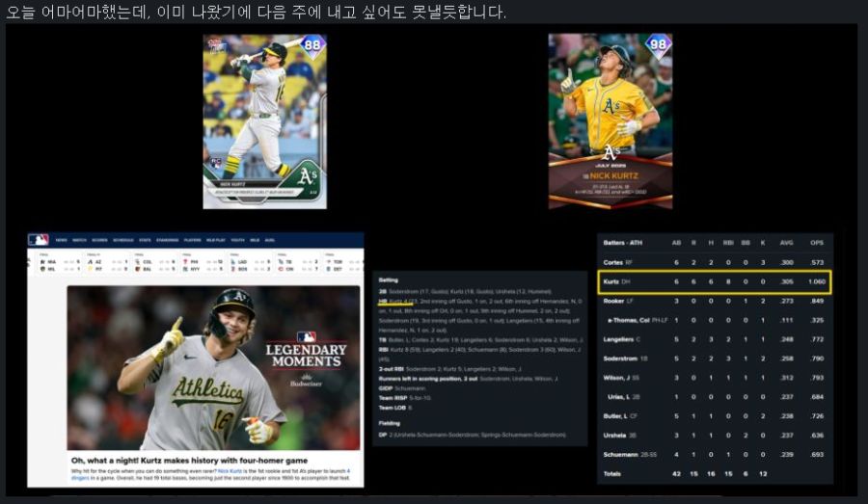Click the Totals row label

611,473
